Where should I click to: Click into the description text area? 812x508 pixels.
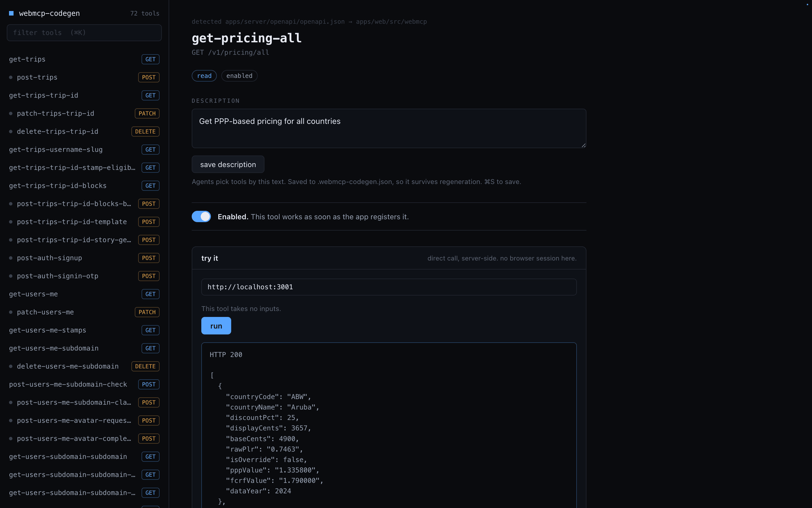coord(389,128)
